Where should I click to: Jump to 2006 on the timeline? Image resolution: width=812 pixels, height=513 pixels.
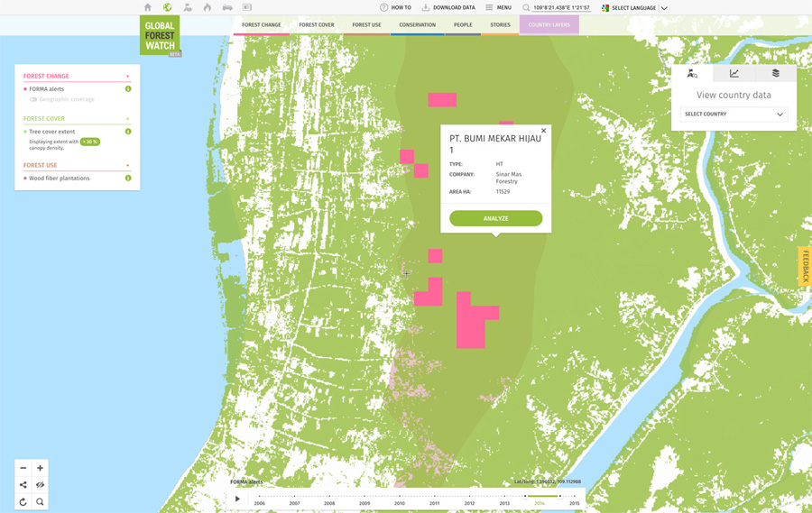point(260,503)
